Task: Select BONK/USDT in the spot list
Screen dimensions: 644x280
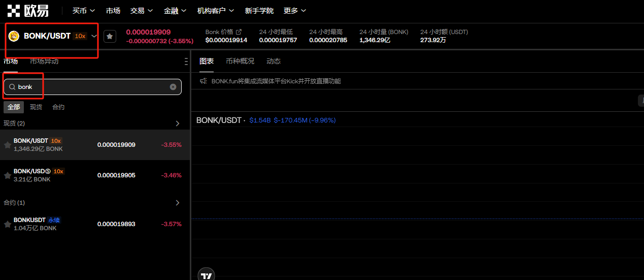Action: click(95, 145)
